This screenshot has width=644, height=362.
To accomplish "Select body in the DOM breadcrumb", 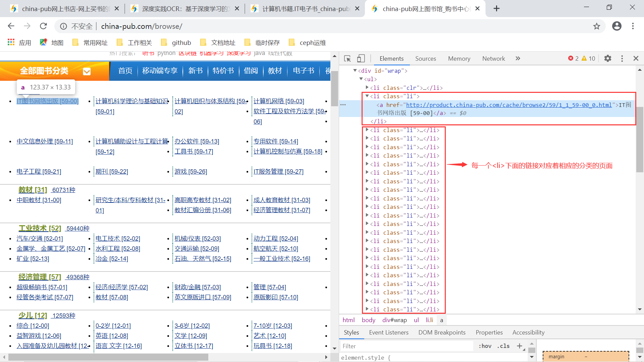I will 368,320.
